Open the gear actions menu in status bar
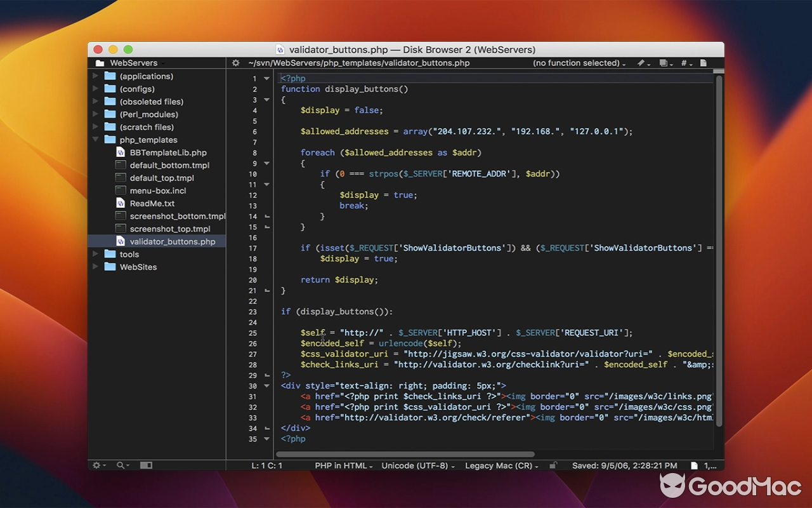The height and width of the screenshot is (508, 812). tap(97, 465)
